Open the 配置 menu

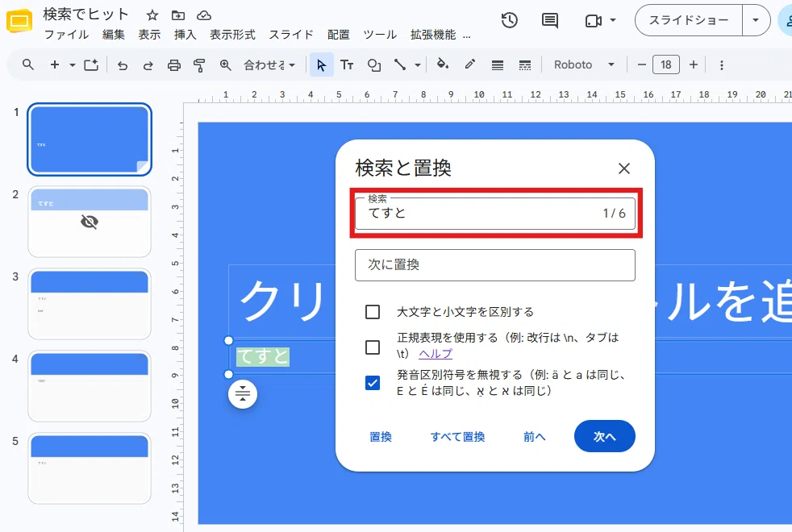pos(339,35)
